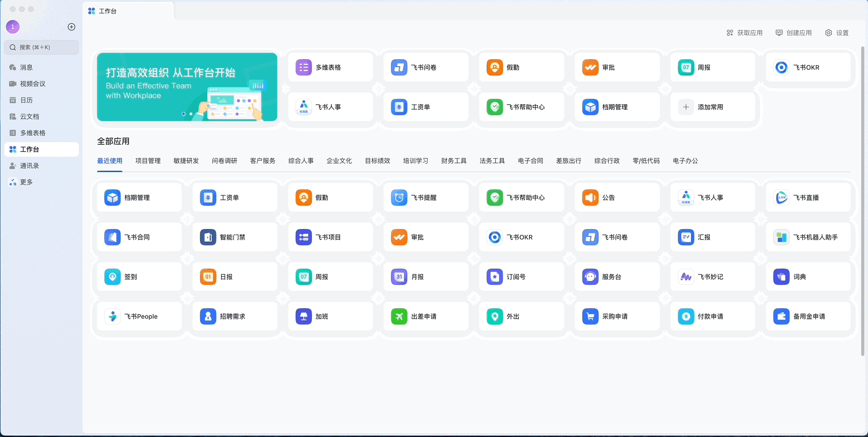Screen dimensions: 868x437
Task: Open the 飞书机器人助手 app
Action: [808, 237]
